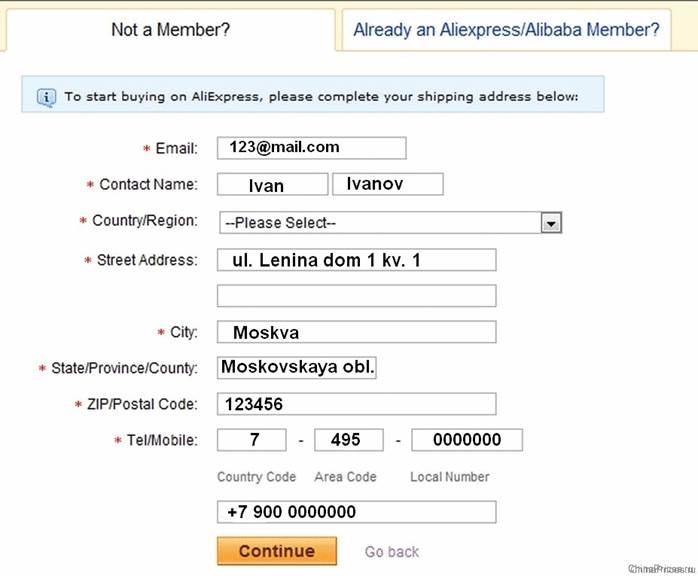Image resolution: width=698 pixels, height=576 pixels.
Task: Focus the Local Number phone field
Action: (x=466, y=440)
